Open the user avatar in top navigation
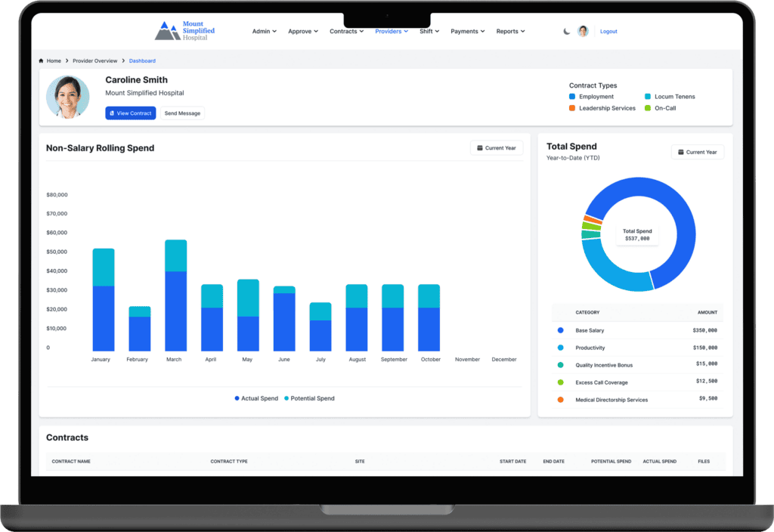 [583, 32]
